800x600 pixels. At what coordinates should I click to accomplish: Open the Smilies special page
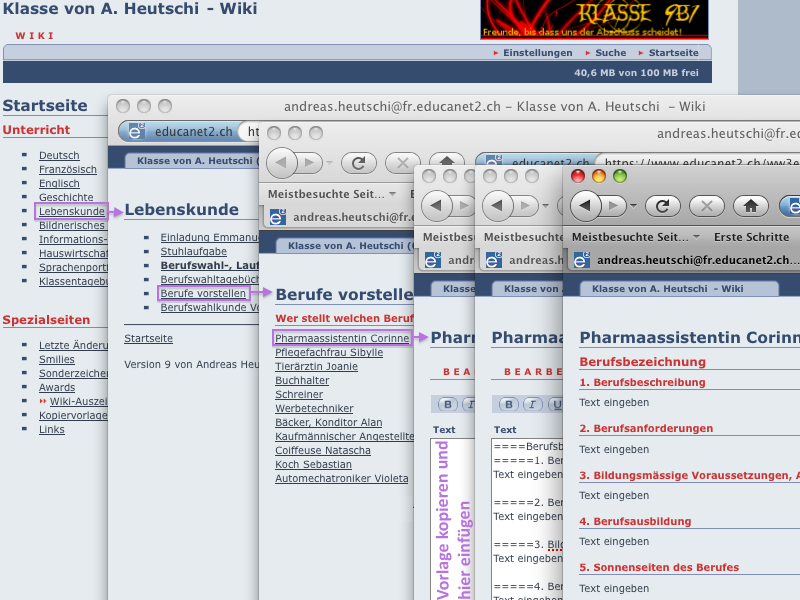click(56, 359)
